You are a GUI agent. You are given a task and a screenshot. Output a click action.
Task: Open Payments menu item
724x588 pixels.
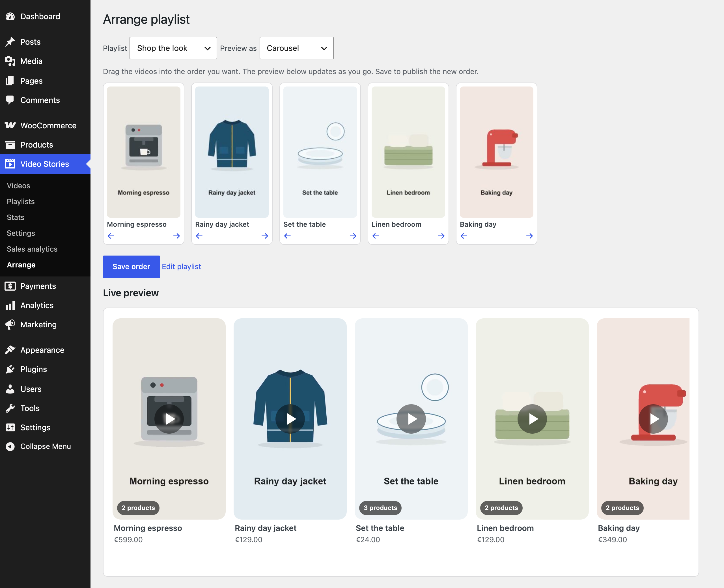click(45, 286)
